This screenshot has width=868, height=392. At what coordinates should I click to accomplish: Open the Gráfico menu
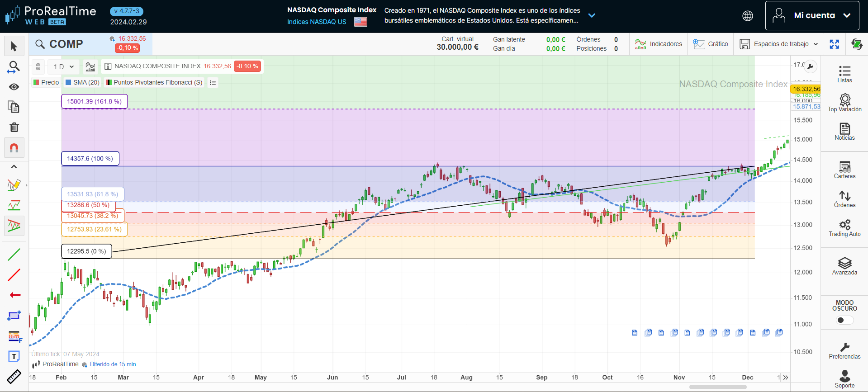pos(711,44)
